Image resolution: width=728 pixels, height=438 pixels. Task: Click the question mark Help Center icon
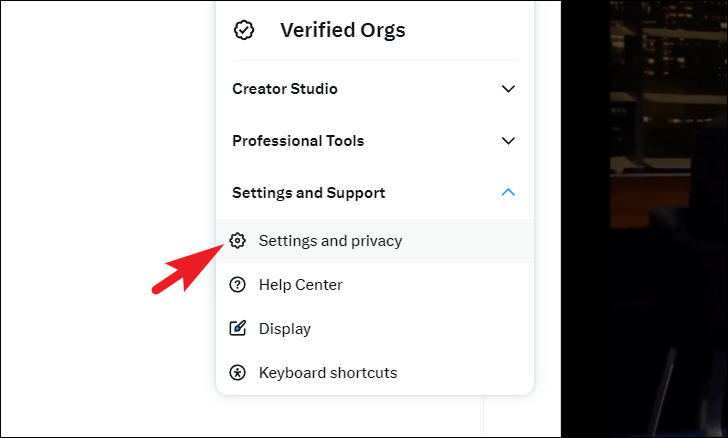click(238, 285)
